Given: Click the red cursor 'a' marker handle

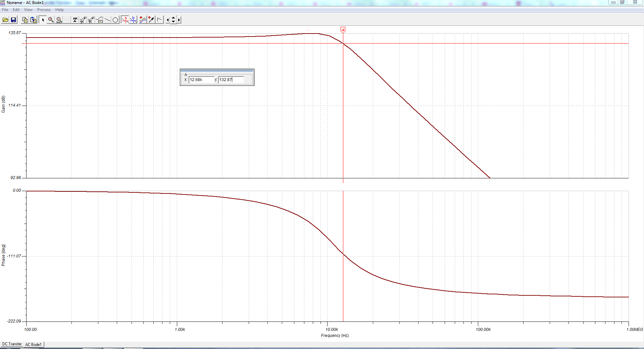Looking at the screenshot, I should coord(343,30).
